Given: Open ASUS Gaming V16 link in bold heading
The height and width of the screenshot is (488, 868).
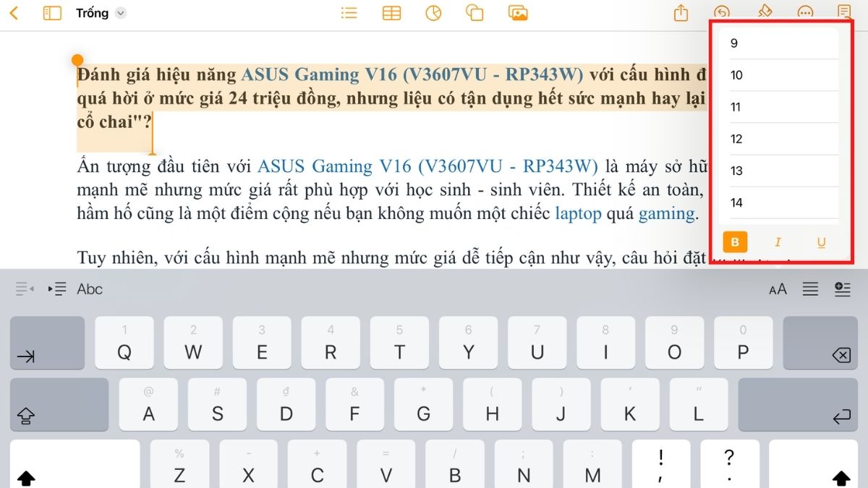Looking at the screenshot, I should coord(412,75).
